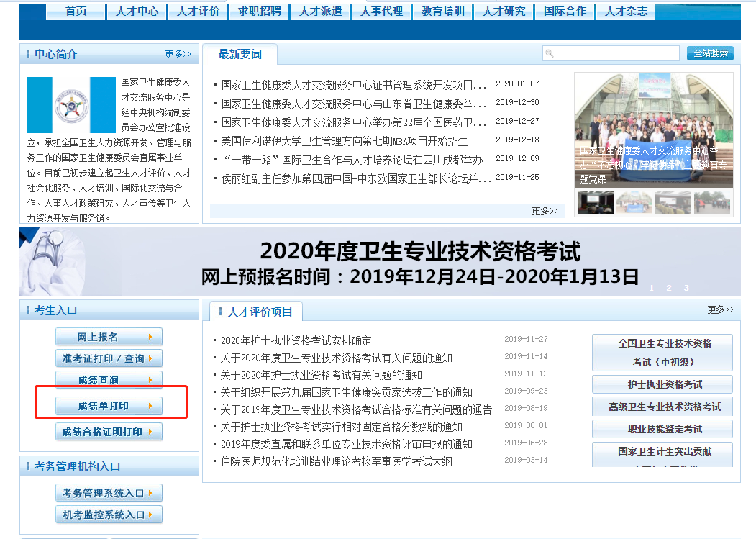Open the 2020年护士执业资格考试安排确定 notice
The width and height of the screenshot is (756, 539).
click(x=296, y=340)
